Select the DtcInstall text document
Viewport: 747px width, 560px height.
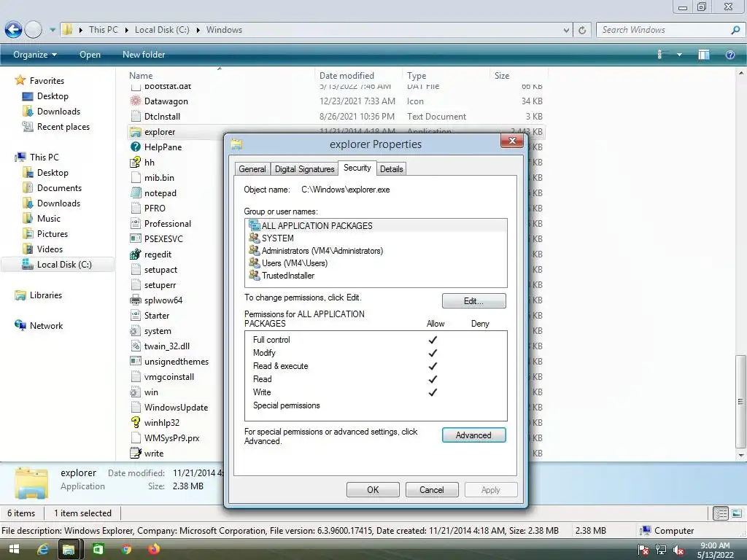[x=162, y=116]
